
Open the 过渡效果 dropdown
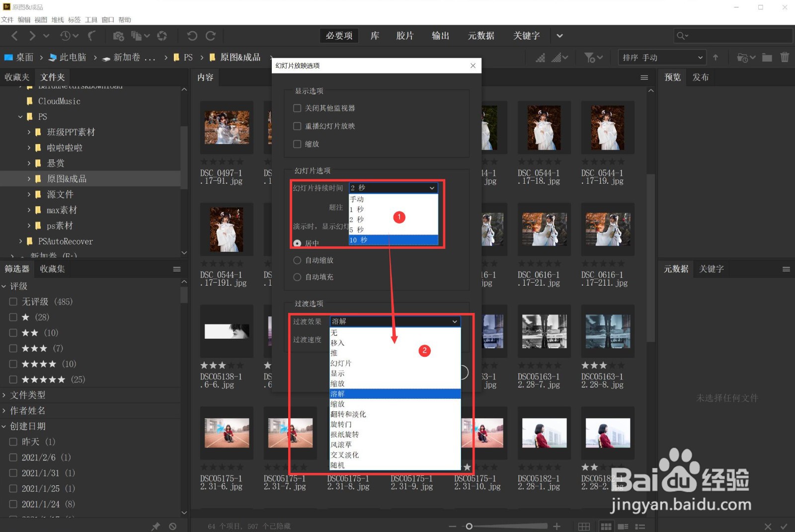[x=396, y=321]
